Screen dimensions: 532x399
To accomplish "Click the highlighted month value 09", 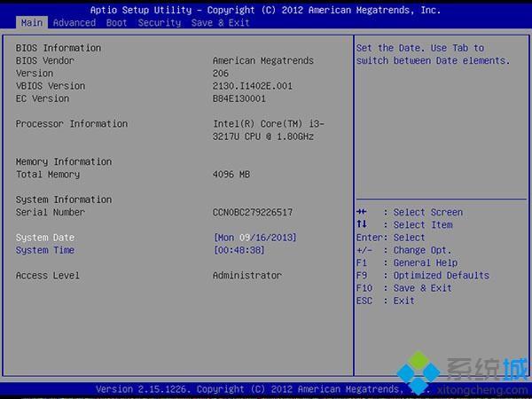I will [x=245, y=238].
